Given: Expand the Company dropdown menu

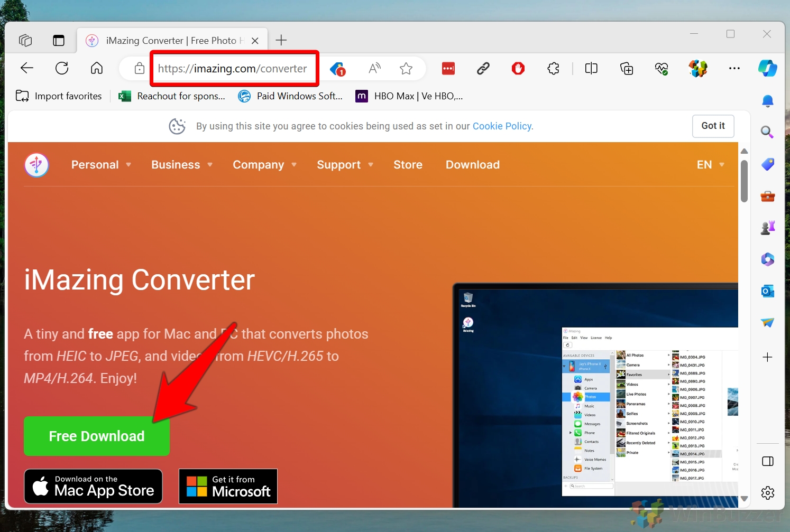Looking at the screenshot, I should pos(264,165).
